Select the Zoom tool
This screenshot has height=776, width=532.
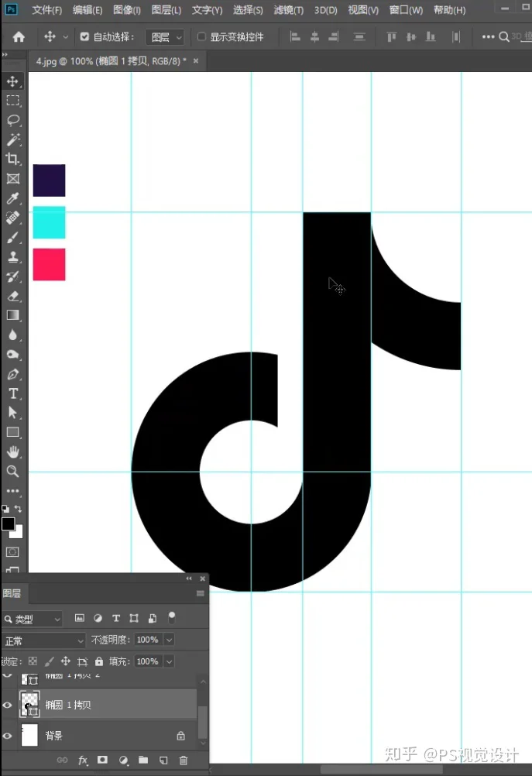(x=13, y=471)
